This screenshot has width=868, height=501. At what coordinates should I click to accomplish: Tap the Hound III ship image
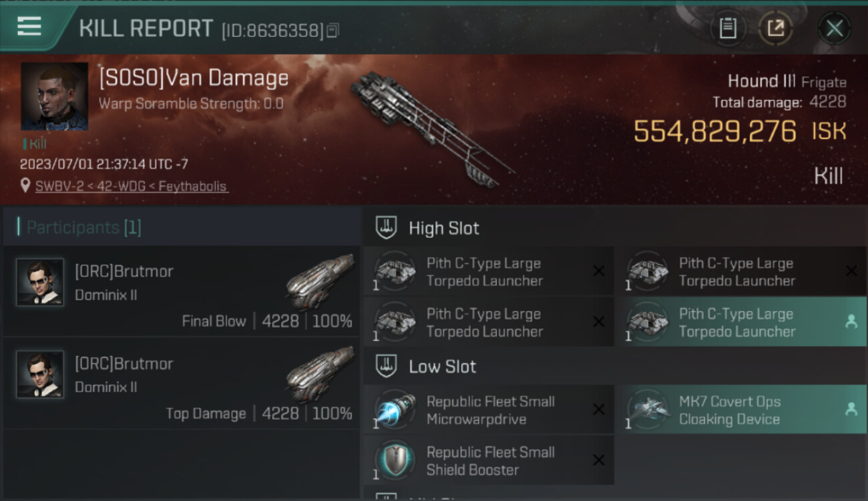point(431,127)
